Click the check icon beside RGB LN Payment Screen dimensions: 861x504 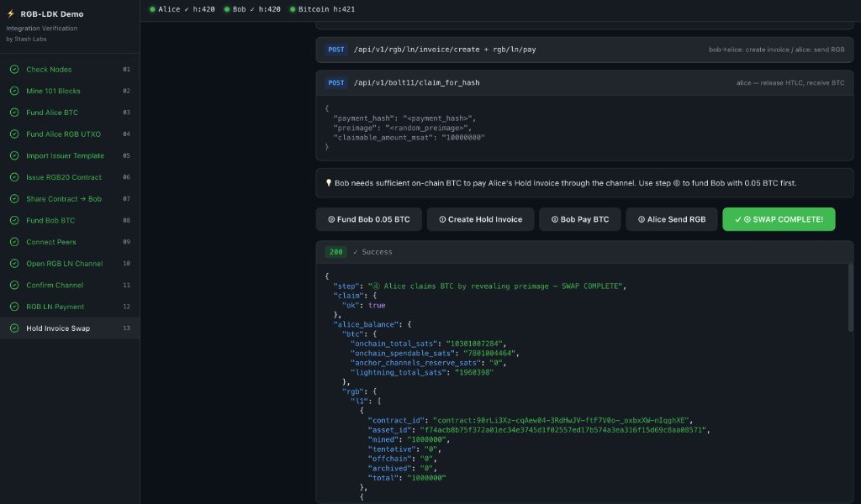(x=14, y=307)
